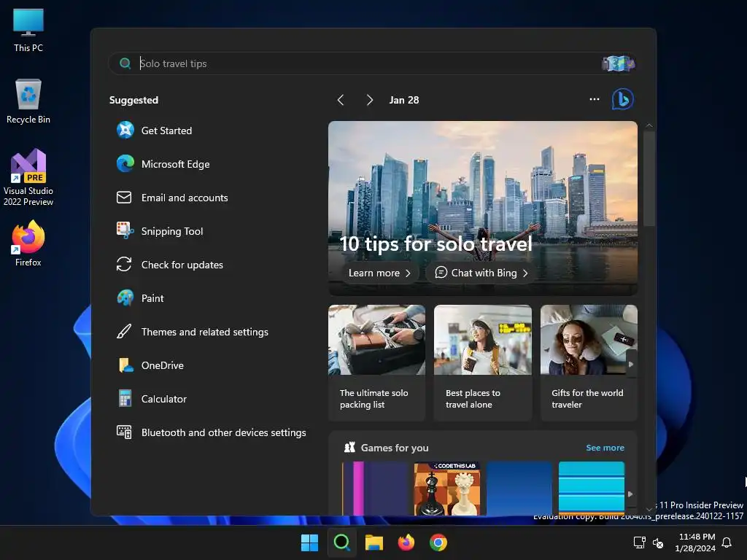Click scrollbar up arrow in search panel
This screenshot has width=747, height=560.
click(649, 125)
